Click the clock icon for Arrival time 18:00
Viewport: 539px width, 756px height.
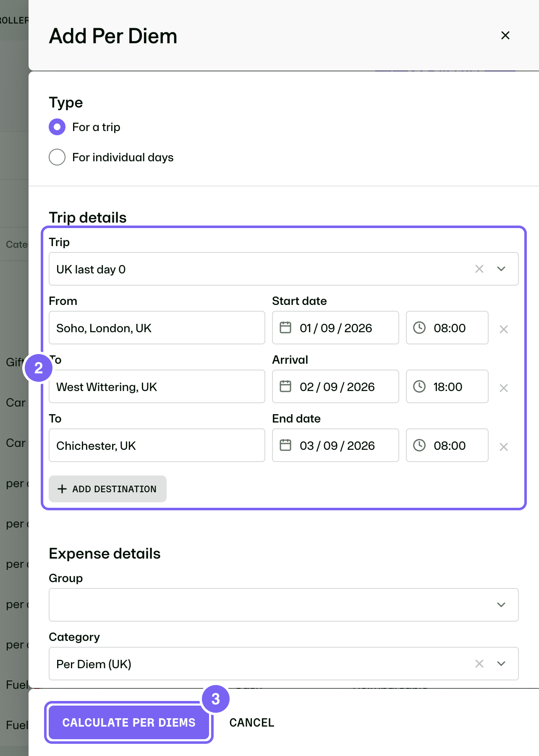[419, 386]
